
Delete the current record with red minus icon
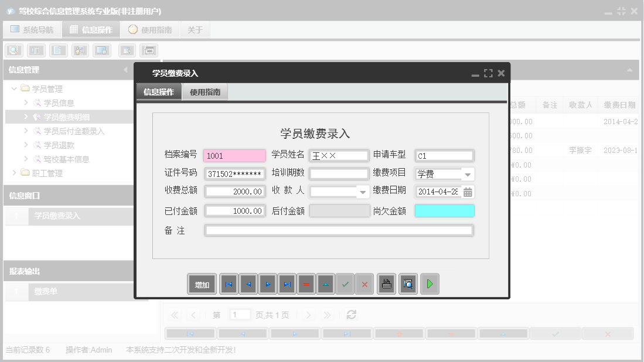coord(306,284)
